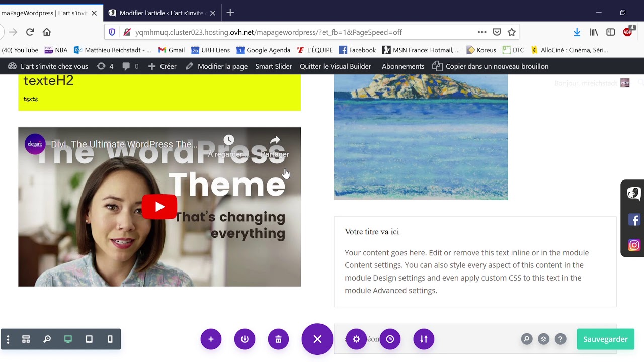Image resolution: width=644 pixels, height=362 pixels.
Task: Open "L'art s'invite chez vous" admin menu
Action: point(48,66)
